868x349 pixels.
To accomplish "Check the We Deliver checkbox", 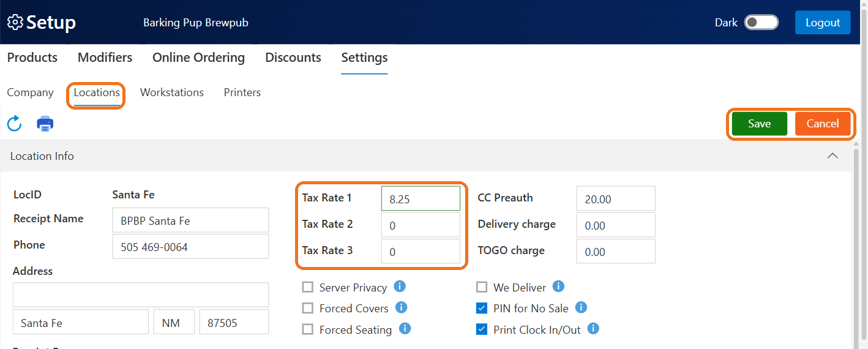I will click(x=482, y=287).
